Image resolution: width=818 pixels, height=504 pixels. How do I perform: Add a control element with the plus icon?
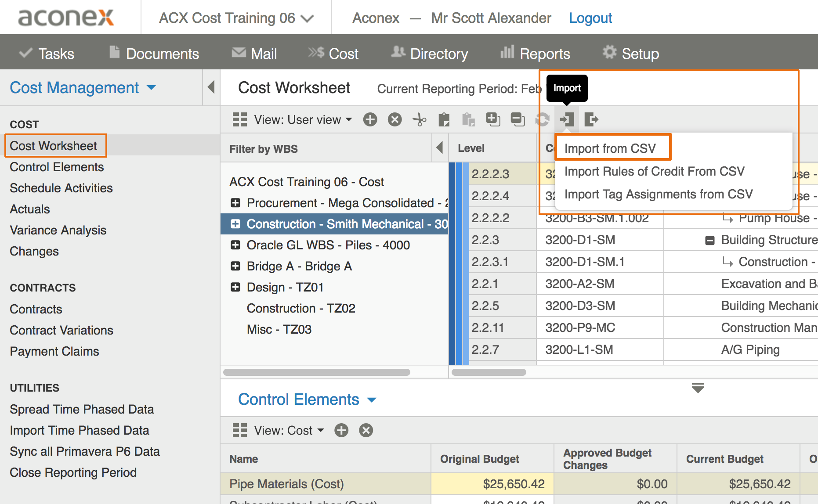341,430
